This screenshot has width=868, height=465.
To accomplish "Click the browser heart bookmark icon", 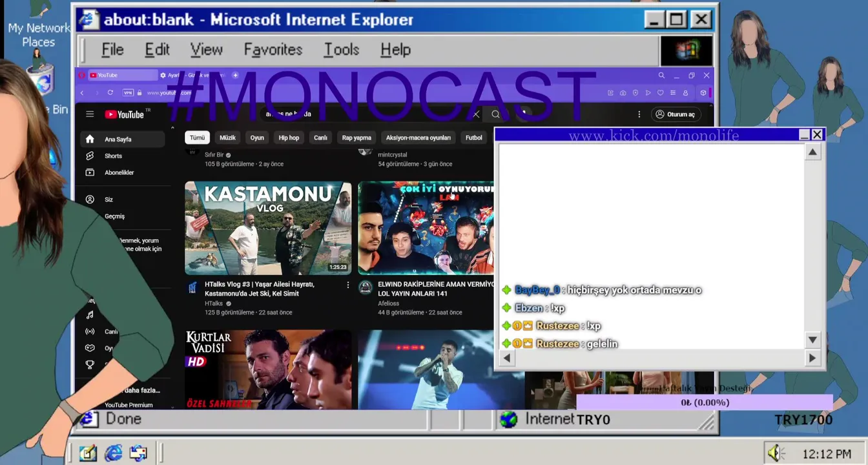I will (660, 93).
